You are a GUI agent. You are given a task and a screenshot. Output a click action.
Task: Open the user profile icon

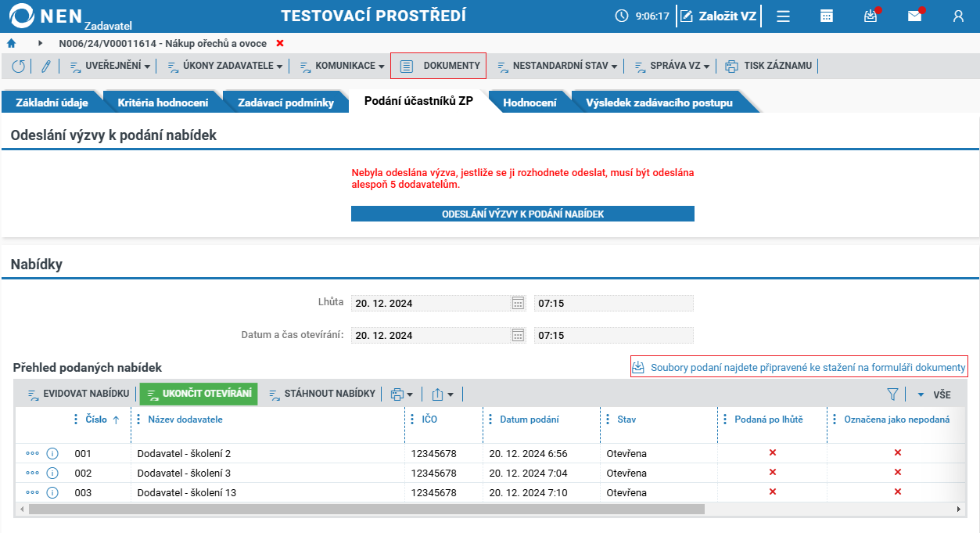tap(958, 16)
